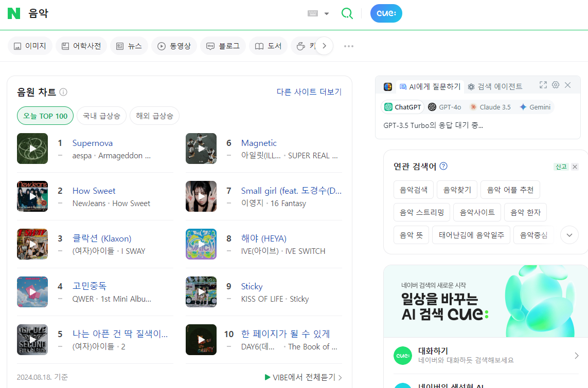
Task: Play the 고민중독 album thumbnail
Action: 32,292
